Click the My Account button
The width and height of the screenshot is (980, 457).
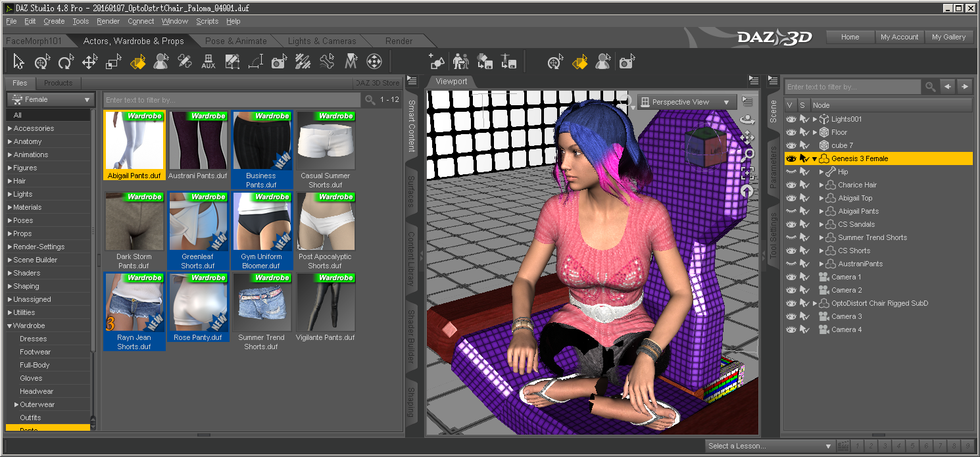(x=899, y=37)
